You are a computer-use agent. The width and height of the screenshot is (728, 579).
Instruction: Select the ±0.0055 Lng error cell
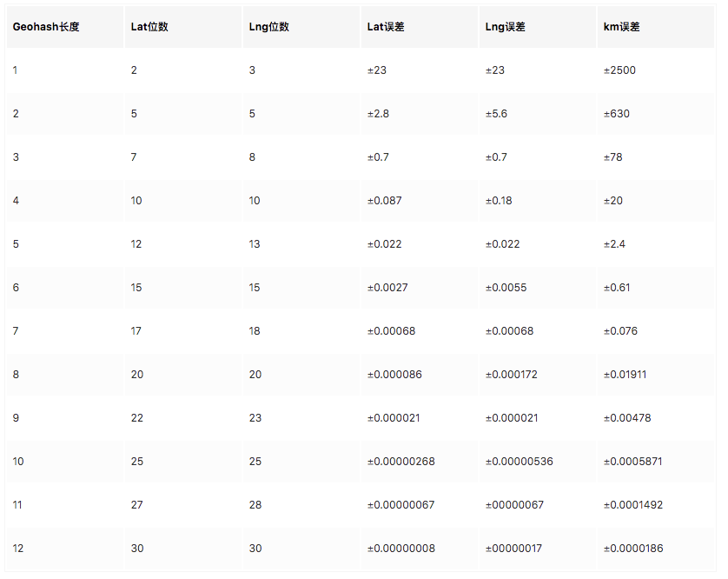506,288
